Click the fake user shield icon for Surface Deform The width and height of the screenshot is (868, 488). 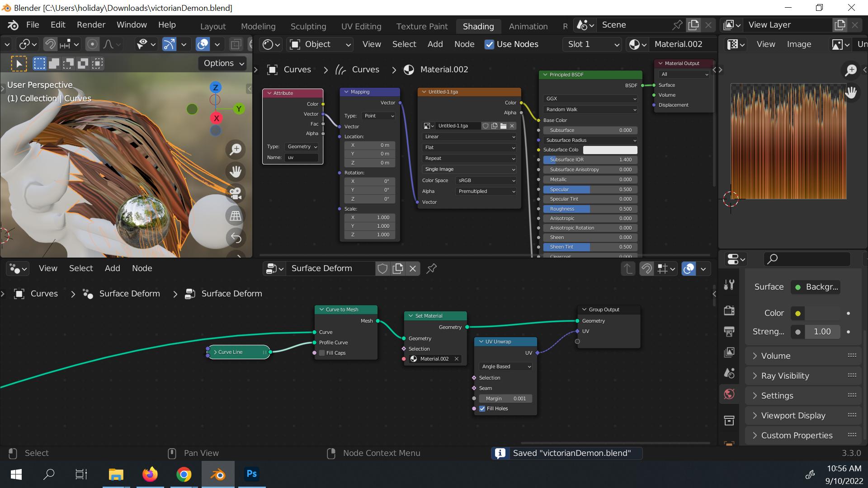pos(382,268)
